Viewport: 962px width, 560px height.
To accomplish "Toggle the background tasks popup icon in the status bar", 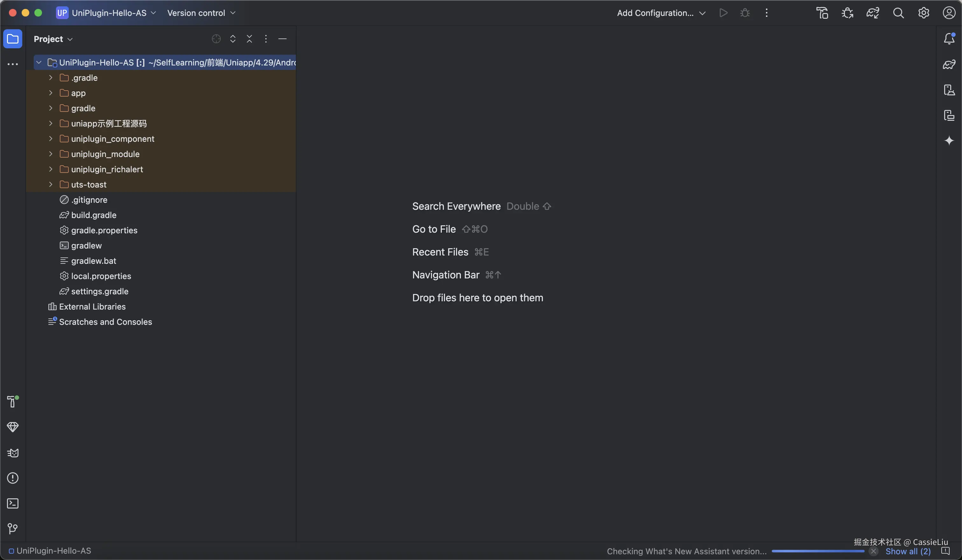I will [x=945, y=551].
